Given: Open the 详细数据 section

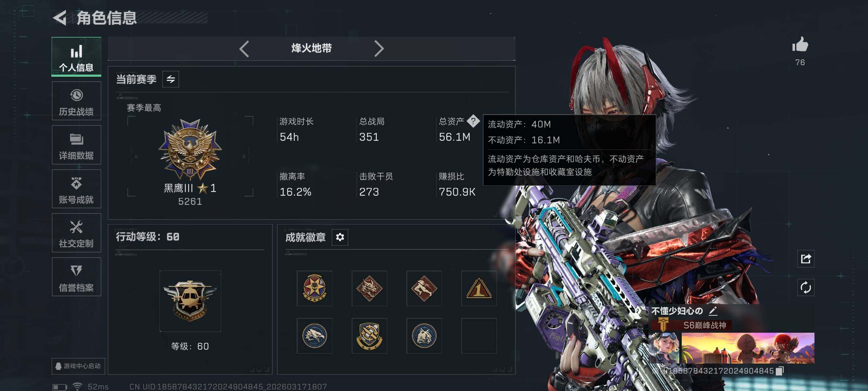Looking at the screenshot, I should tap(76, 145).
